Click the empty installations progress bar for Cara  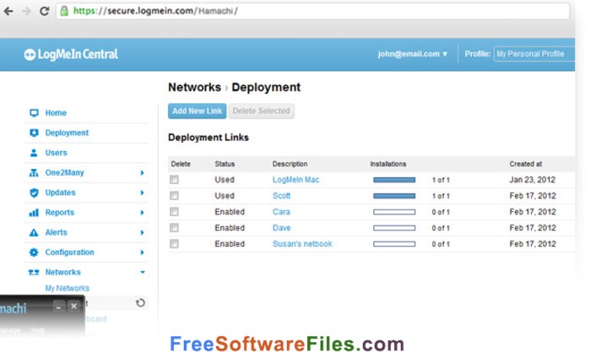[394, 212]
